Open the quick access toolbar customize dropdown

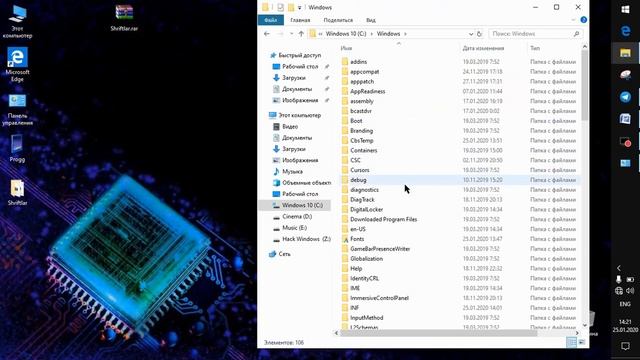pyautogui.click(x=300, y=8)
